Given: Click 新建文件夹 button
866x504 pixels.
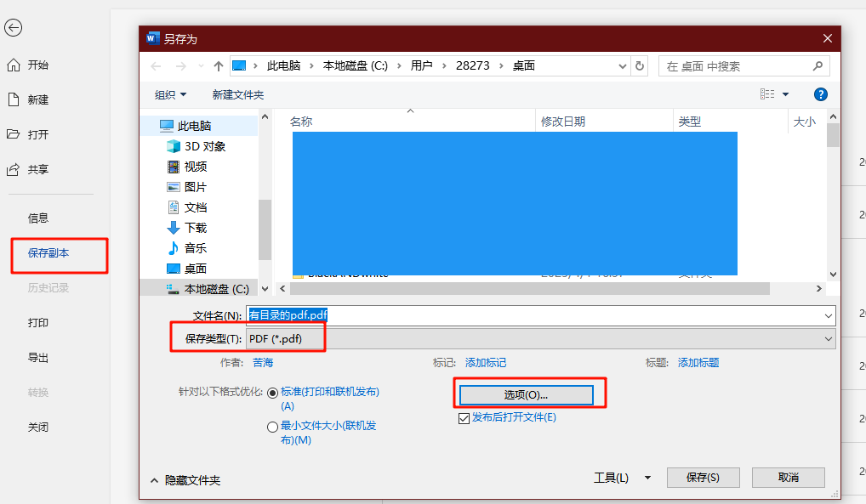Looking at the screenshot, I should click(x=238, y=95).
